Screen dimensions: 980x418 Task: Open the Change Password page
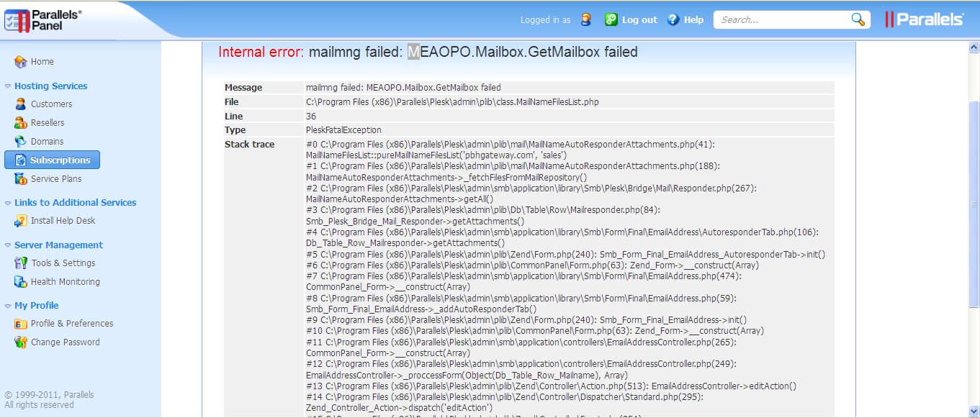coord(66,342)
